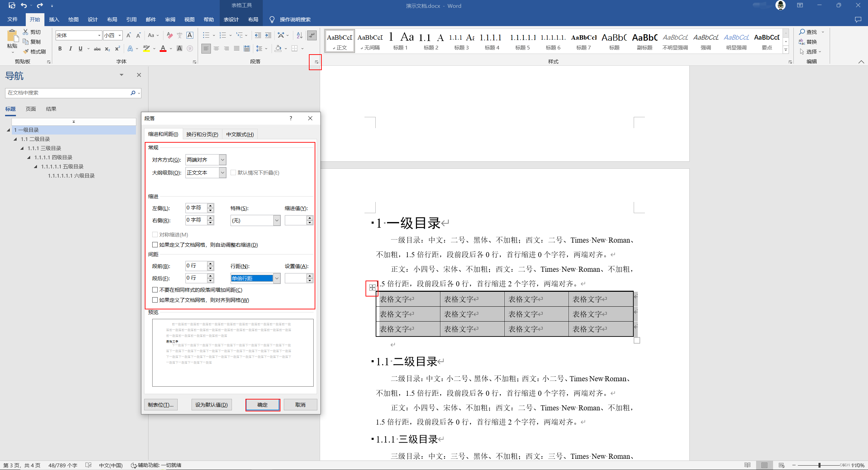Toggle 如果定义了文档网格，则自动调整右缩进 checkbox
The image size is (868, 470).
[x=155, y=245]
